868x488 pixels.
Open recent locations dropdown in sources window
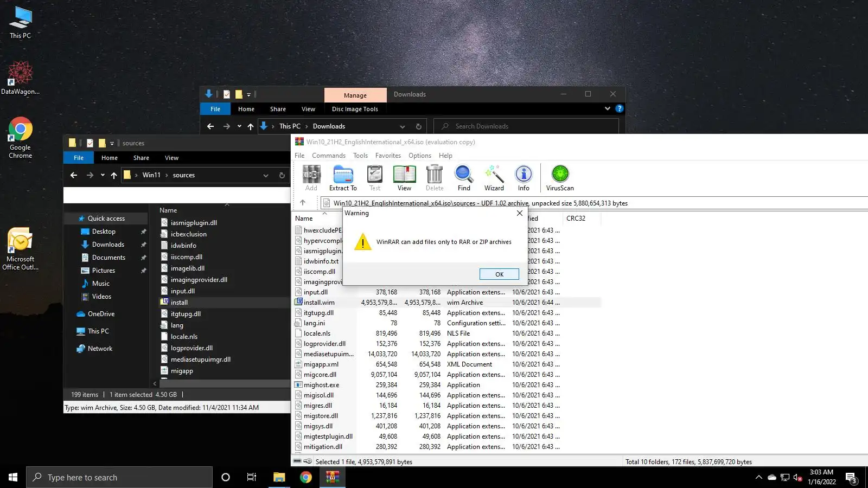pyautogui.click(x=103, y=175)
